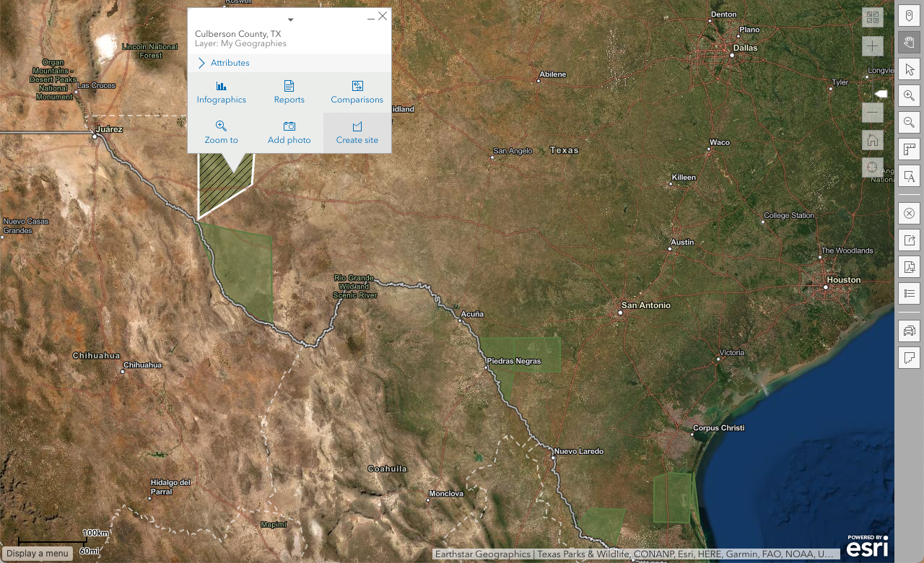The height and width of the screenshot is (563, 924).
Task: Click the Nuevo Laredo city label
Action: click(578, 452)
